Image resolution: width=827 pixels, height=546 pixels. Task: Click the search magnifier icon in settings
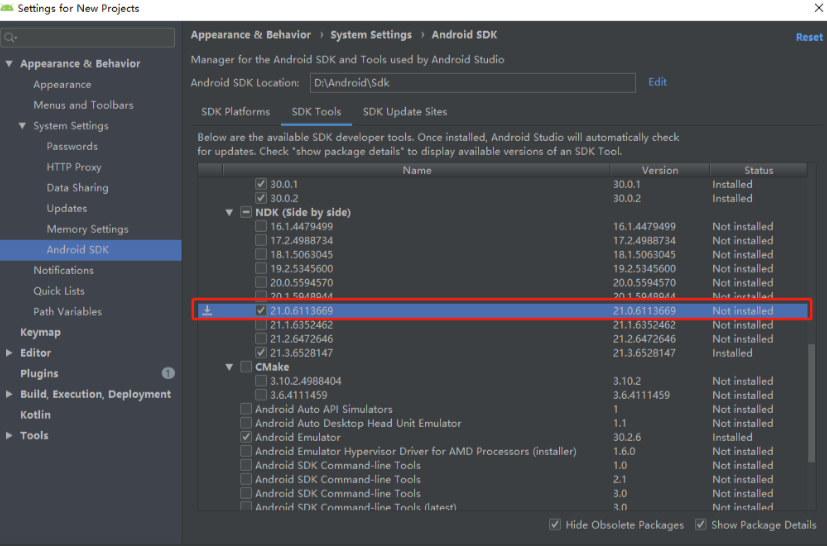[x=9, y=37]
